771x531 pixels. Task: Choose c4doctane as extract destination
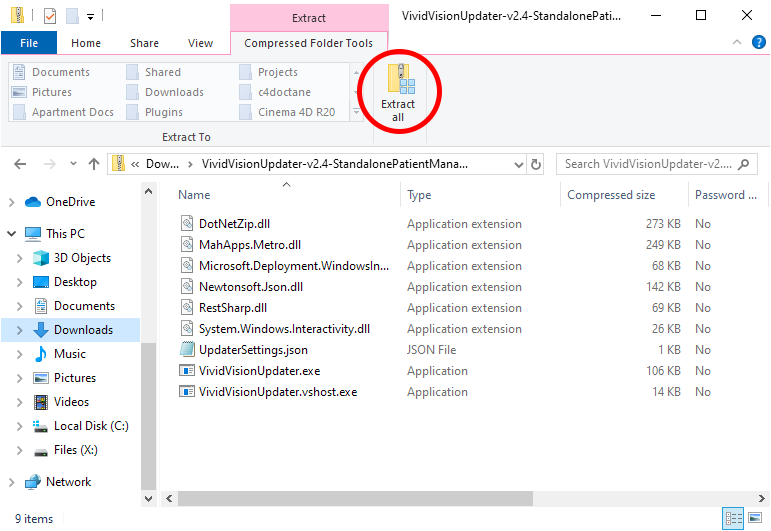click(x=275, y=92)
